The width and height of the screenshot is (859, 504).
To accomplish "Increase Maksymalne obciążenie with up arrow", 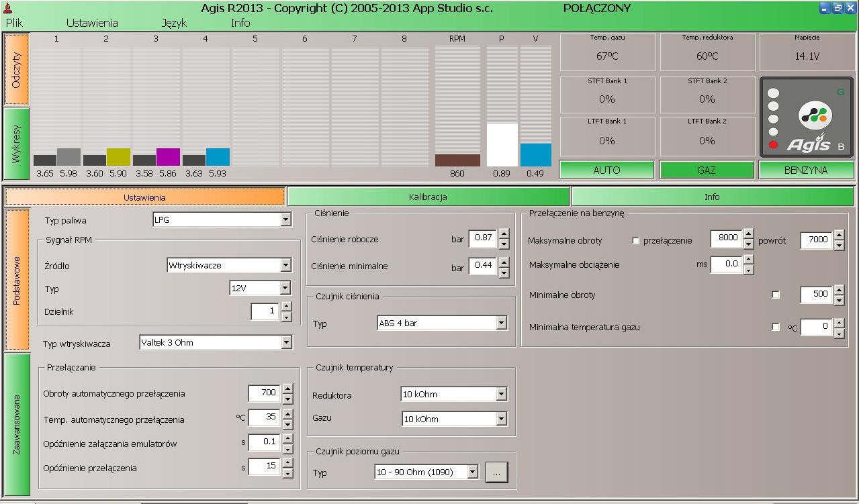I will (x=748, y=260).
